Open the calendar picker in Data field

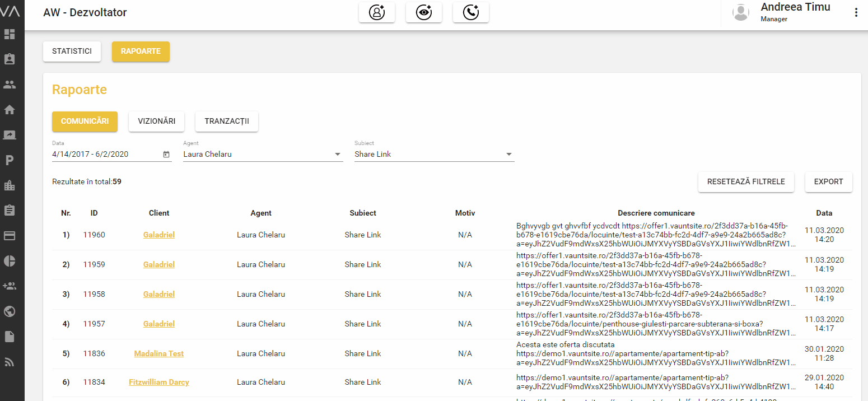pos(166,155)
